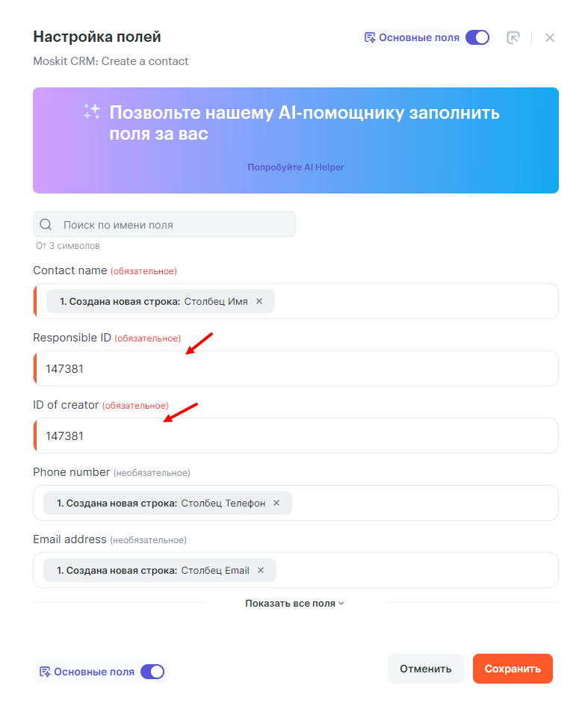Viewport: 588px width, 712px height.
Task: Toggle the top Основные поля switch
Action: point(477,37)
